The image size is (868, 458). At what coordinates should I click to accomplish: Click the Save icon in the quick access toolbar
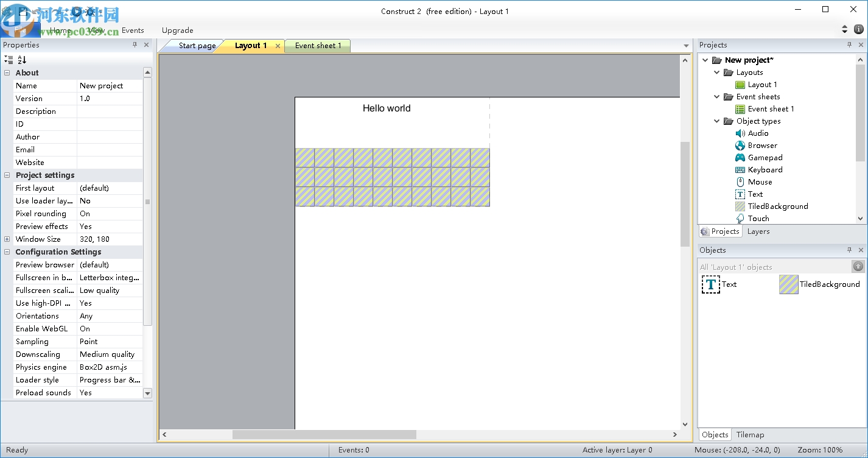[x=22, y=11]
